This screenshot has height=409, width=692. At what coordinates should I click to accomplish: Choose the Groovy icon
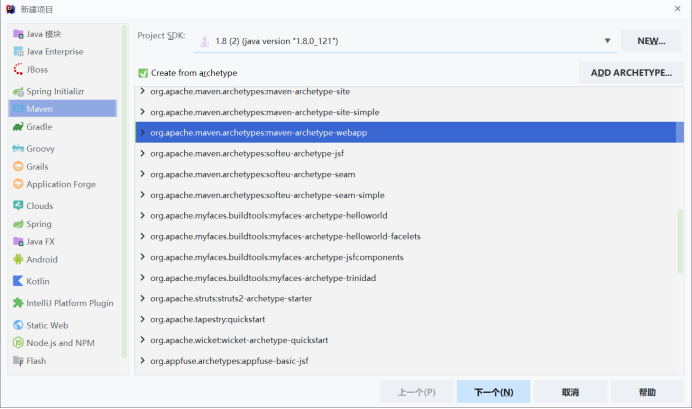[x=18, y=149]
